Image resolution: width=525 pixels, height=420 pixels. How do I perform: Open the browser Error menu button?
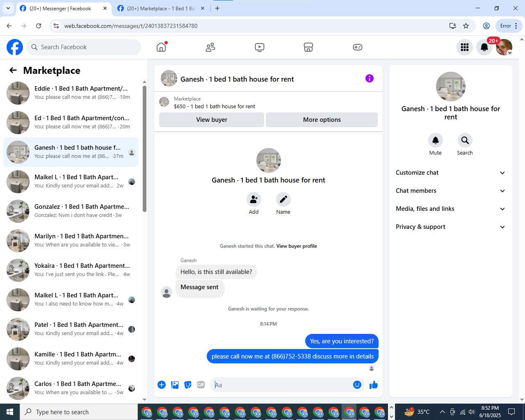point(509,26)
